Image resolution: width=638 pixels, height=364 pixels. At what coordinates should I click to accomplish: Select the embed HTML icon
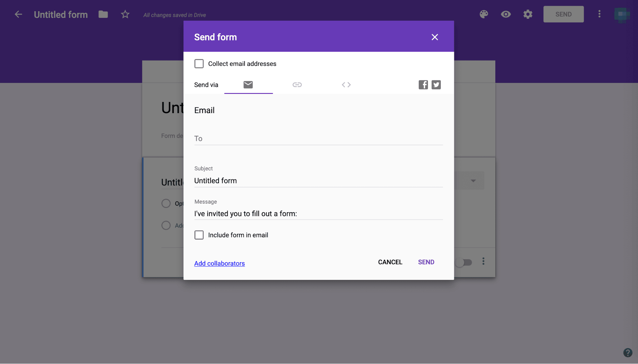pyautogui.click(x=346, y=84)
